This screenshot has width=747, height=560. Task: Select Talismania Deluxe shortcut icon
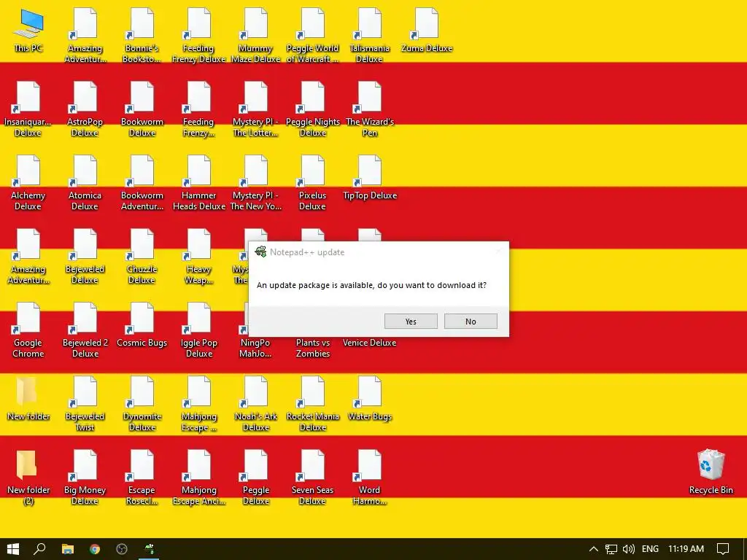pyautogui.click(x=370, y=36)
